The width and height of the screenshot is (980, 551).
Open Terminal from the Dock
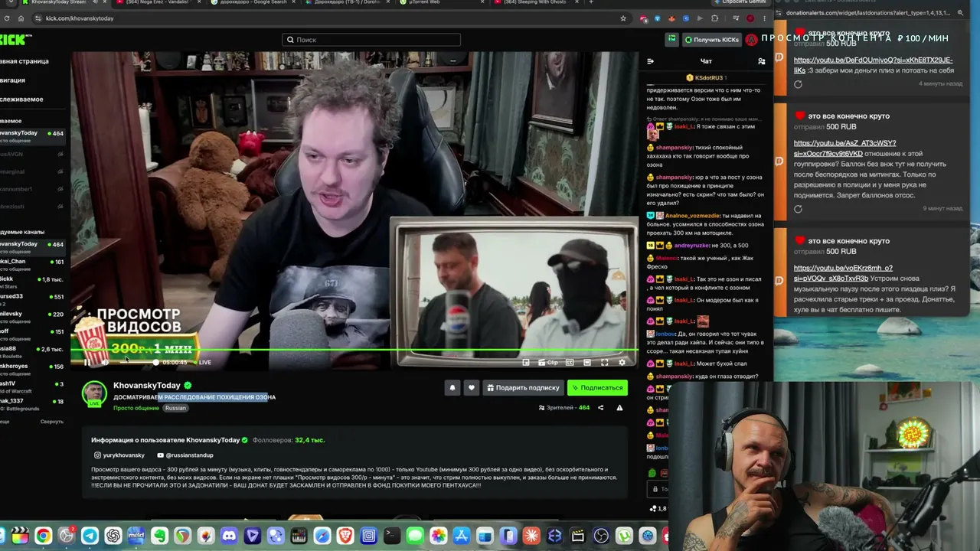tap(392, 536)
